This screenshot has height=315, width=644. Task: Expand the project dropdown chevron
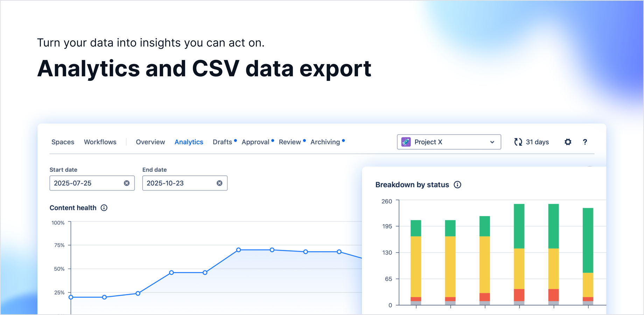pos(492,142)
